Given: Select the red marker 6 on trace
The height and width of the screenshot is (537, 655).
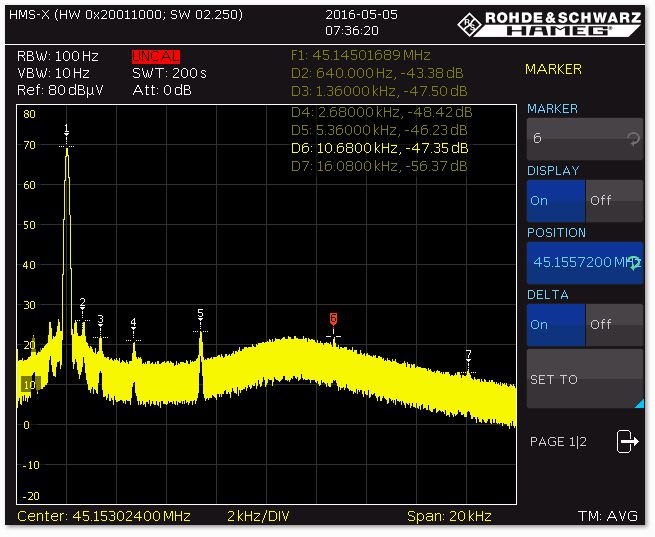Looking at the screenshot, I should pyautogui.click(x=333, y=319).
